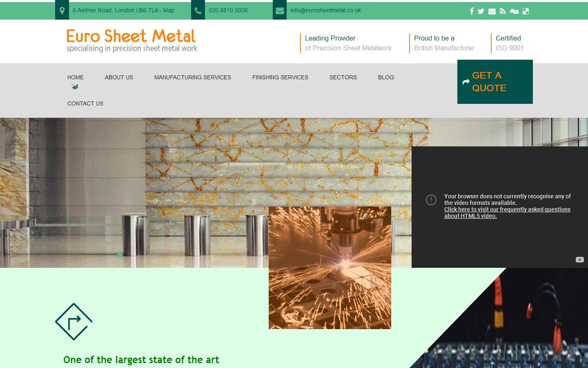Click the small arrow indicator under HOME
The width and height of the screenshot is (588, 368).
pyautogui.click(x=75, y=86)
